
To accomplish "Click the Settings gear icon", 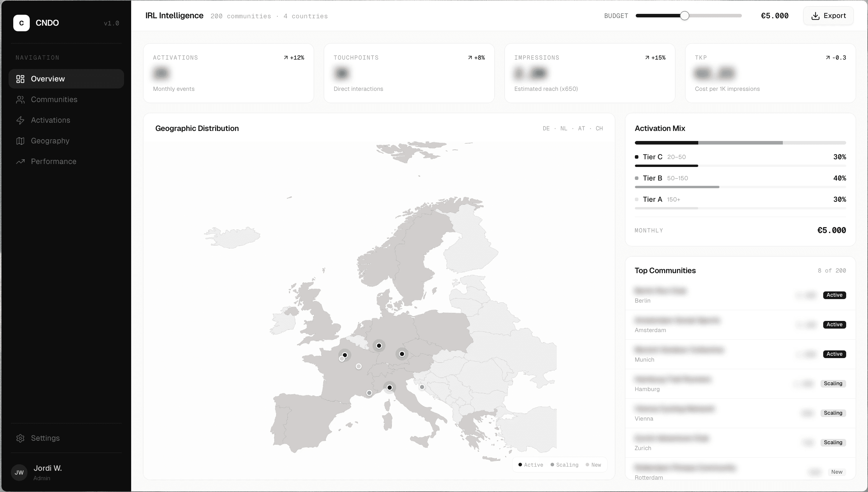I will tap(20, 438).
